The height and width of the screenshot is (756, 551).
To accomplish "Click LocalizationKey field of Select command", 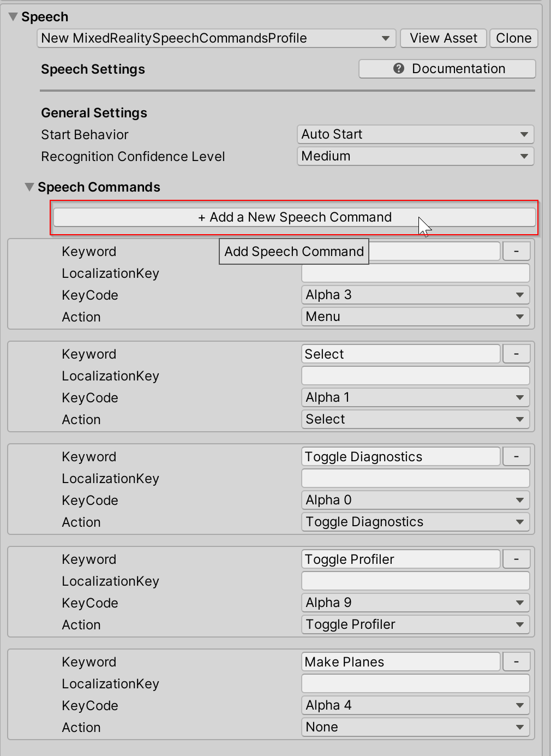I will click(x=416, y=376).
